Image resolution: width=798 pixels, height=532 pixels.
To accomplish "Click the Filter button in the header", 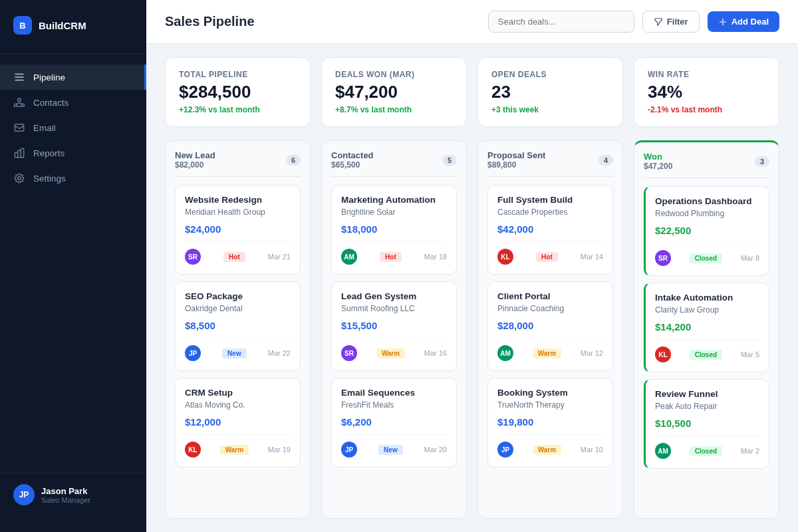I will pyautogui.click(x=671, y=21).
